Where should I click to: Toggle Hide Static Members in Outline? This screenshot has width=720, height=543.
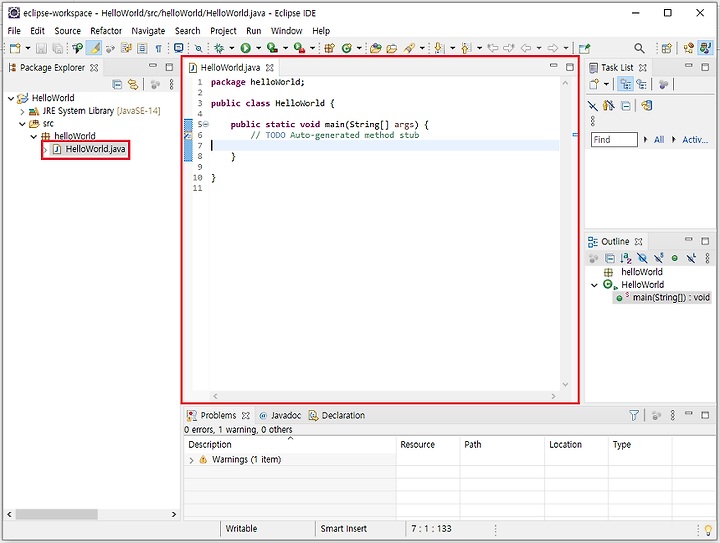click(658, 258)
